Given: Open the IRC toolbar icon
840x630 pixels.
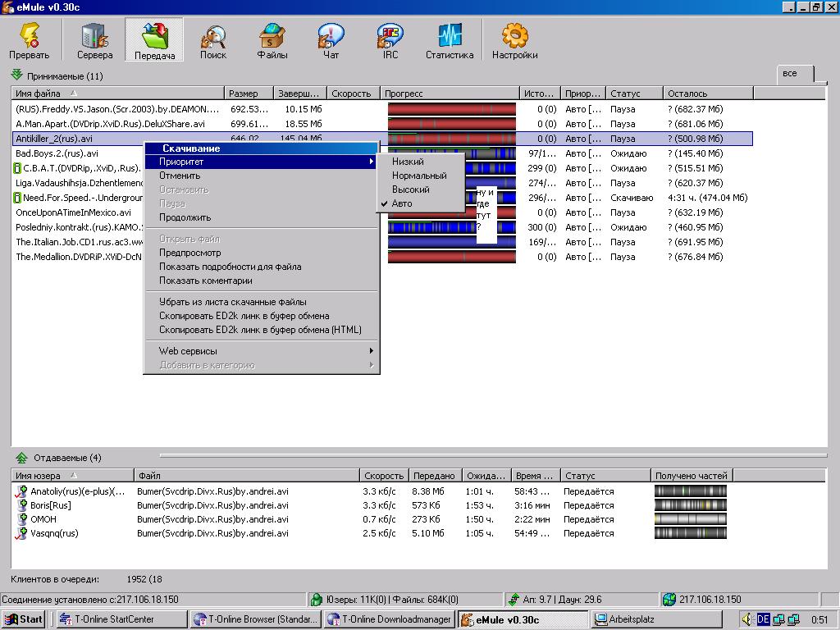Looking at the screenshot, I should [x=390, y=40].
